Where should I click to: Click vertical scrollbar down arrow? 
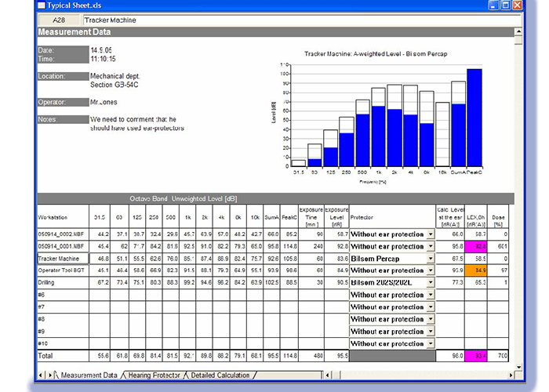(x=518, y=367)
